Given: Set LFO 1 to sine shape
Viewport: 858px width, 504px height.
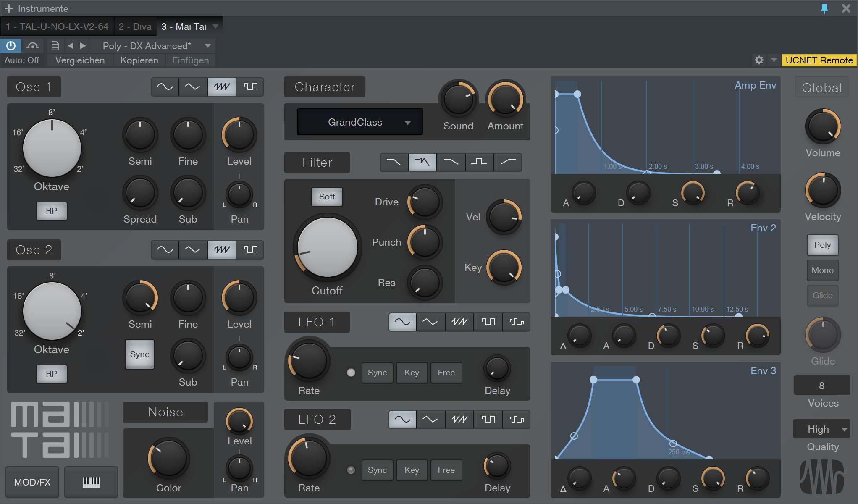Looking at the screenshot, I should click(403, 322).
